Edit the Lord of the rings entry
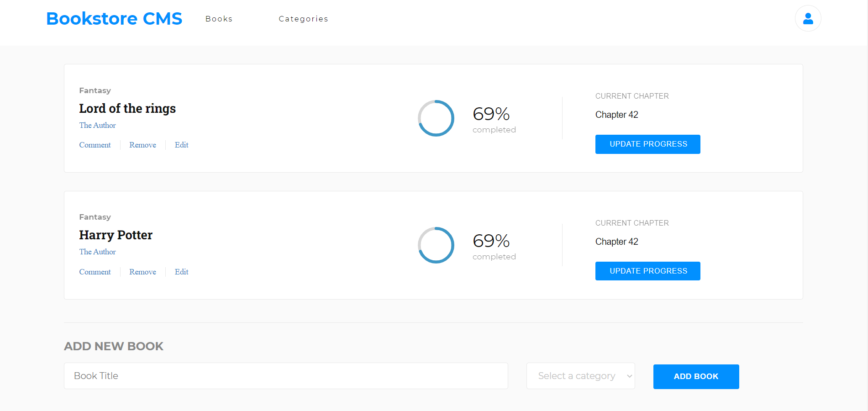The height and width of the screenshot is (411, 868). [x=181, y=145]
